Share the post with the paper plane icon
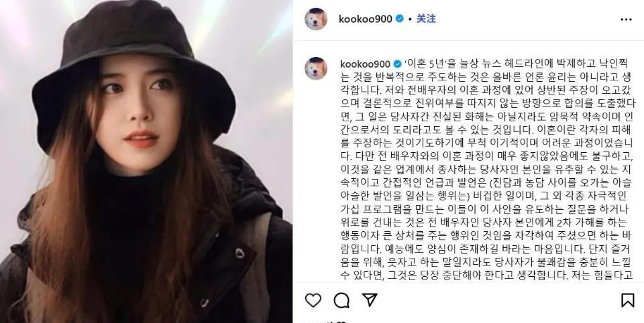Viewport: 644px width, 323px height. tap(370, 300)
